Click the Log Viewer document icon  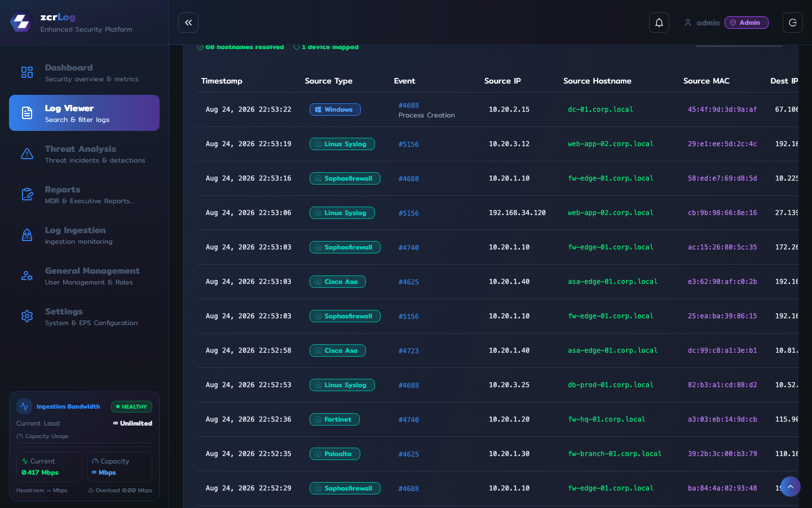point(27,113)
